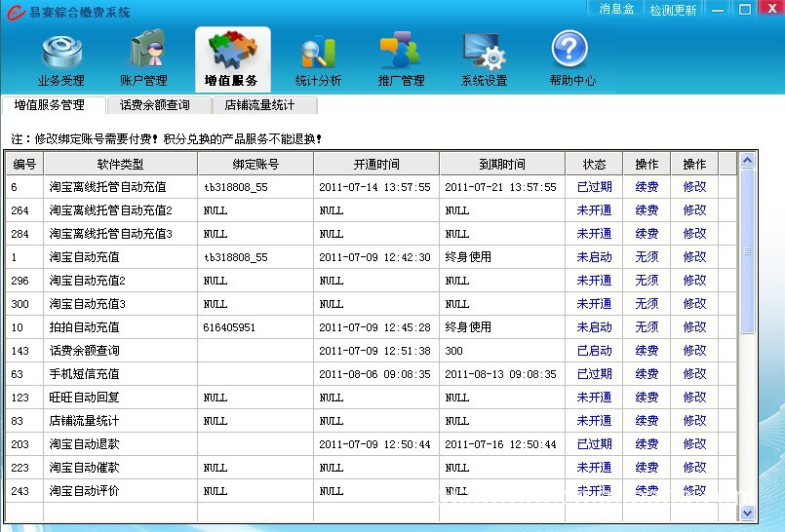Sort by the 开通时间 column header

coord(376,164)
